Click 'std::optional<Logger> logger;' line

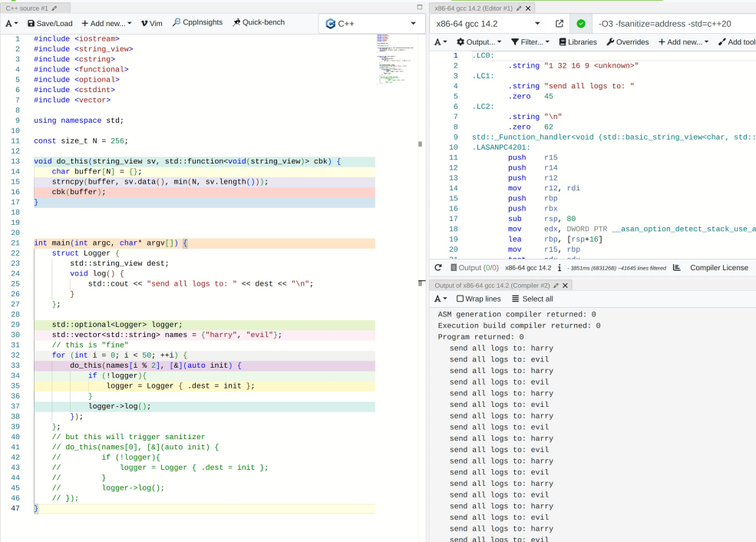(117, 325)
